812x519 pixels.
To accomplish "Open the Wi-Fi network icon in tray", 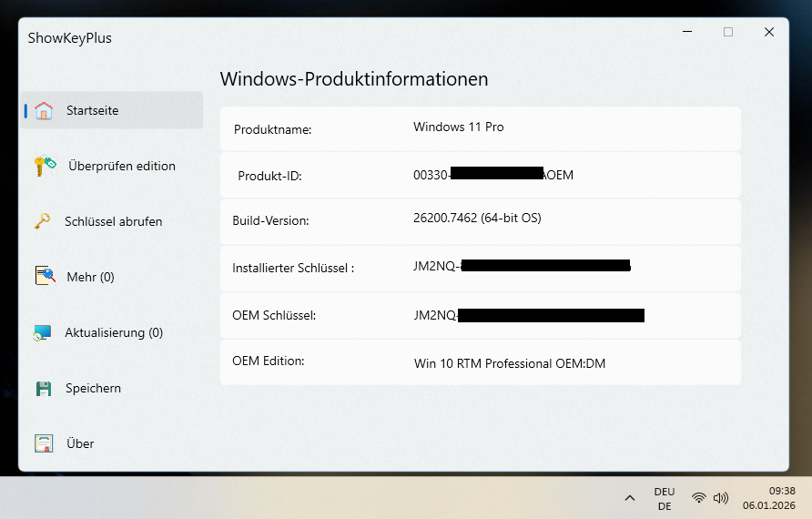I will pyautogui.click(x=699, y=498).
